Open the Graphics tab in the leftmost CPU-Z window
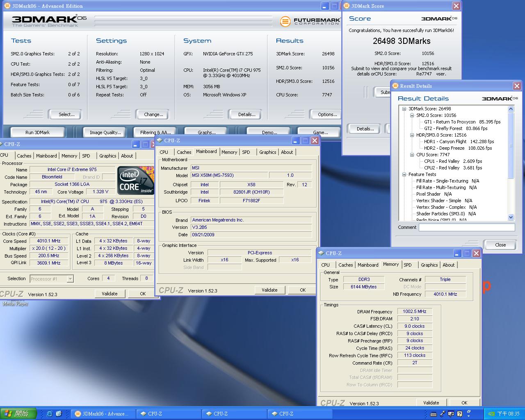The height and width of the screenshot is (420, 525). coord(107,155)
